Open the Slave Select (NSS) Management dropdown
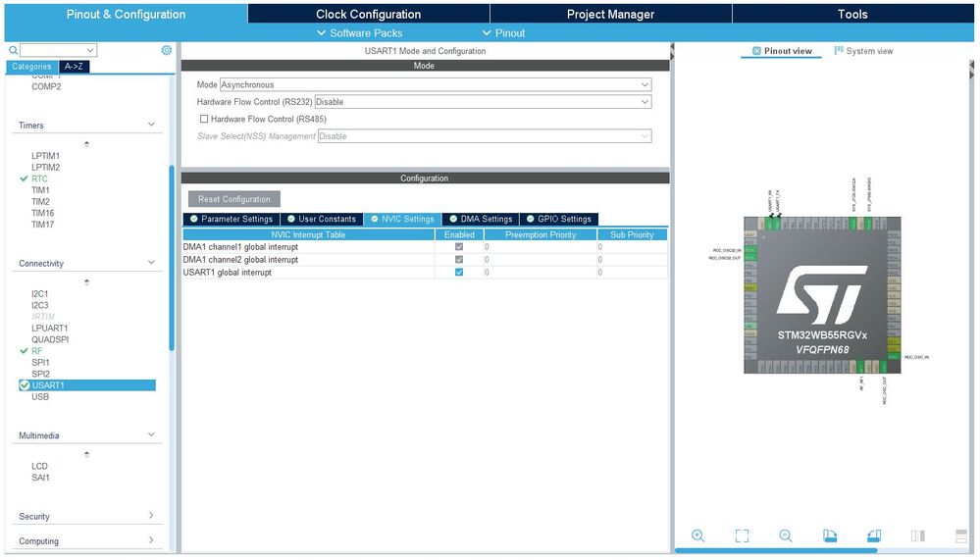Viewport: 980px width, 560px height. click(485, 135)
